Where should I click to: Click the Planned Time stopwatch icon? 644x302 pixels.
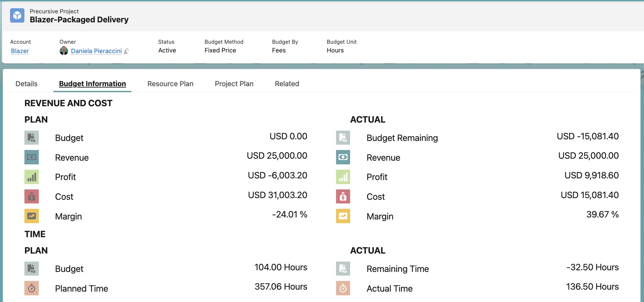click(x=31, y=288)
